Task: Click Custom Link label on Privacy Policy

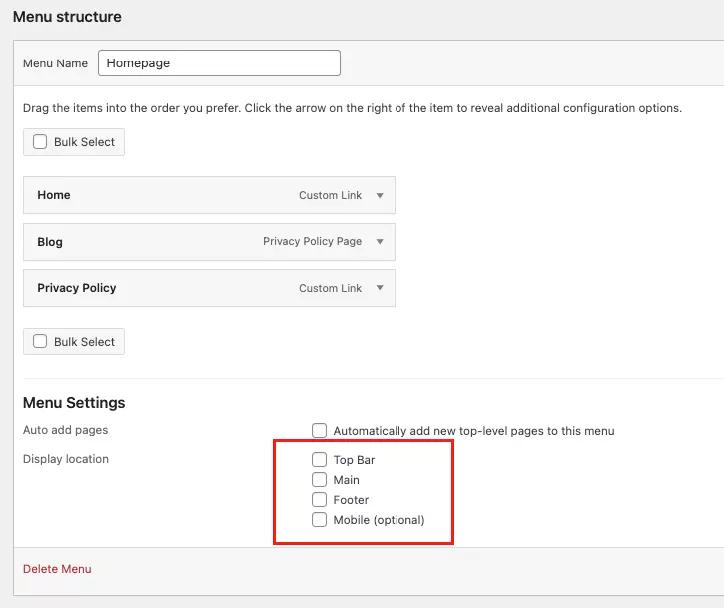Action: [x=330, y=288]
